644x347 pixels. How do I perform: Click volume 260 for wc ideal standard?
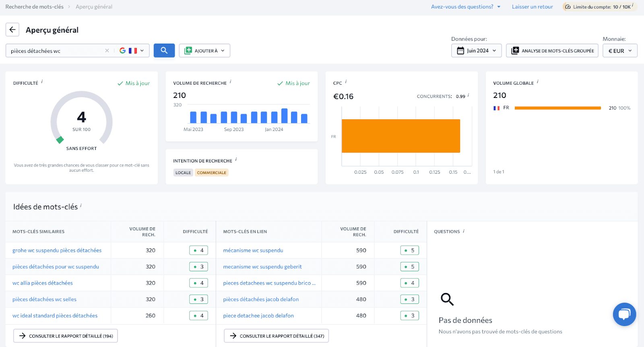point(151,316)
